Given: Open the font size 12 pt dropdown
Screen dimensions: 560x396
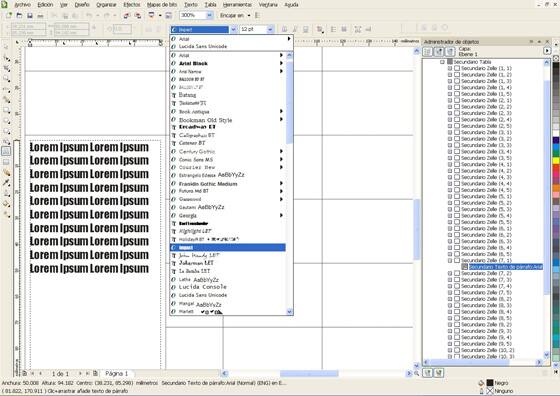Looking at the screenshot, I should tap(270, 29).
